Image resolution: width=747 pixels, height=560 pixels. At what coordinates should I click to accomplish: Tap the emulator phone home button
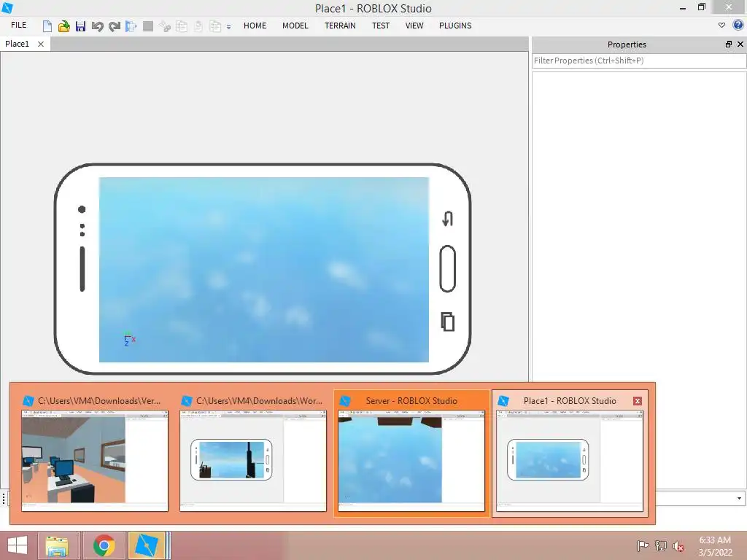tap(447, 268)
